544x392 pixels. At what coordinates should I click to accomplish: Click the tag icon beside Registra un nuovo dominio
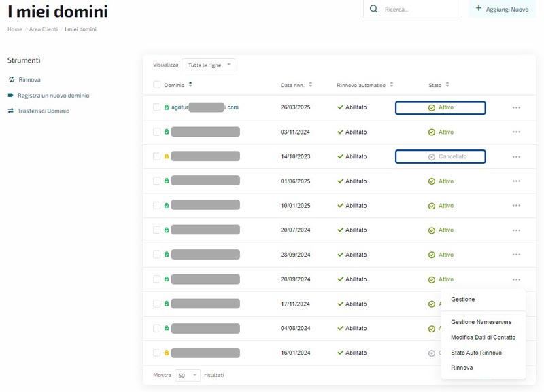point(11,96)
